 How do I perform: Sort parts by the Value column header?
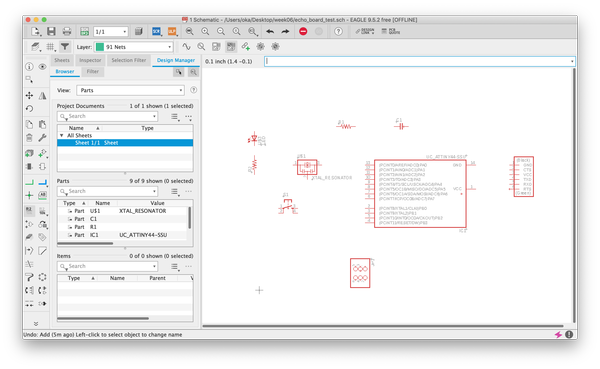pos(157,203)
